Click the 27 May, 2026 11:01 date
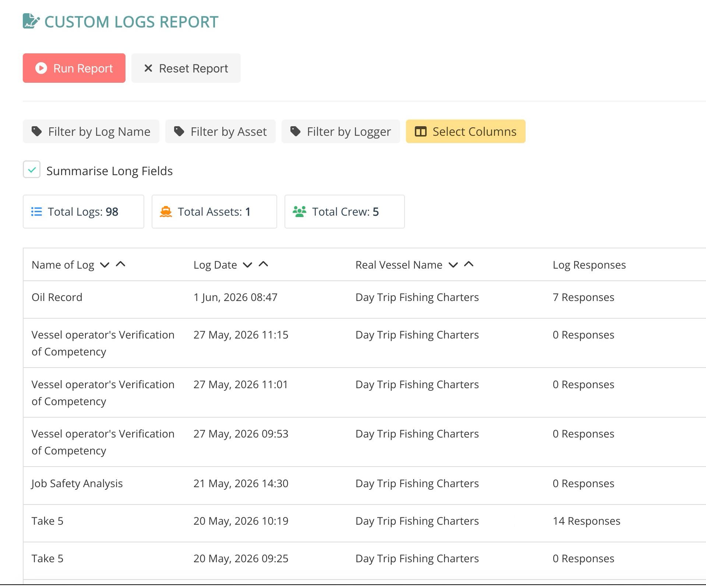The width and height of the screenshot is (706, 588). (x=241, y=385)
